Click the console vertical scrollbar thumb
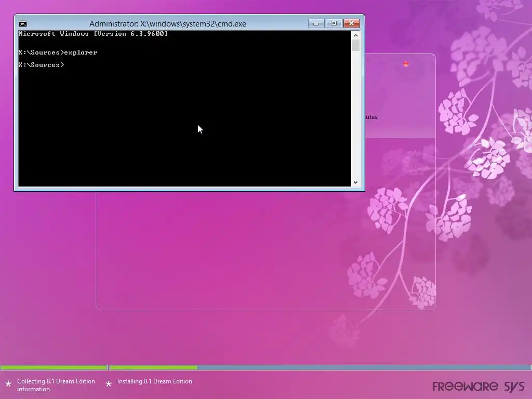Viewport: 532px width, 399px height. pyautogui.click(x=355, y=45)
